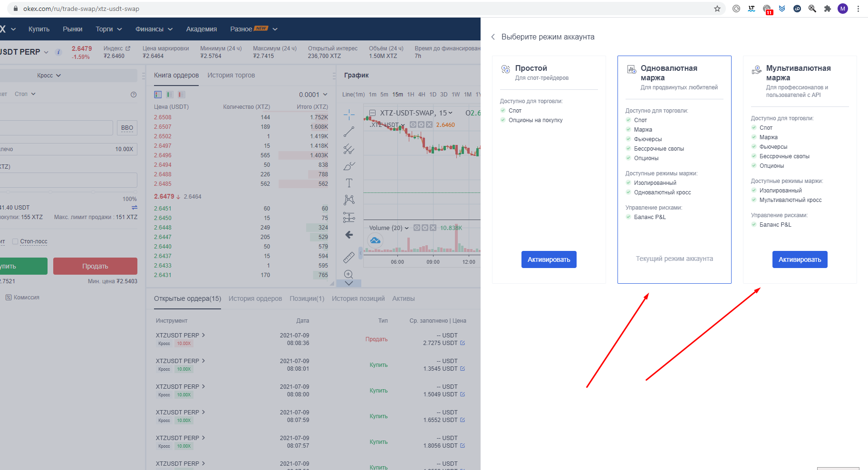Open index link next to Индекс label

(x=128, y=48)
